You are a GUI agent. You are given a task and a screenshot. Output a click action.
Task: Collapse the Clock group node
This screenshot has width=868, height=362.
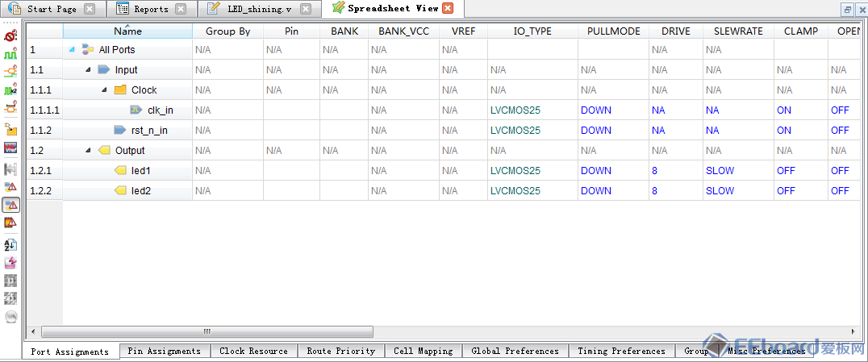105,90
